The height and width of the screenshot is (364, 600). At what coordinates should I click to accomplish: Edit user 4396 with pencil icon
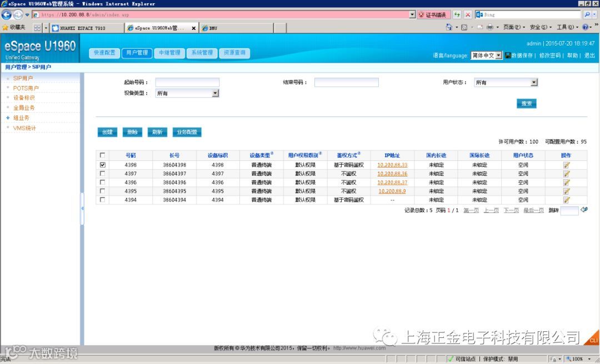(566, 183)
